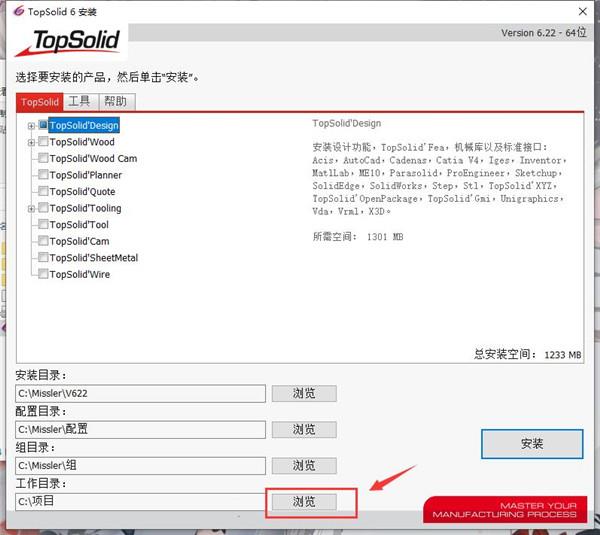600x535 pixels.
Task: Browse for the 组目录 folder
Action: pos(304,466)
